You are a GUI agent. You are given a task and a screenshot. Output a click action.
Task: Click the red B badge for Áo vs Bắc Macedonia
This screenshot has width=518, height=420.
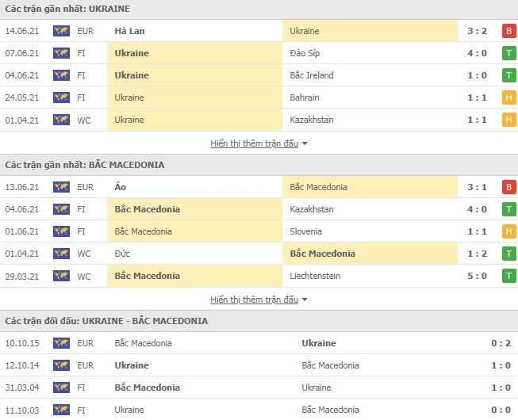coord(508,187)
